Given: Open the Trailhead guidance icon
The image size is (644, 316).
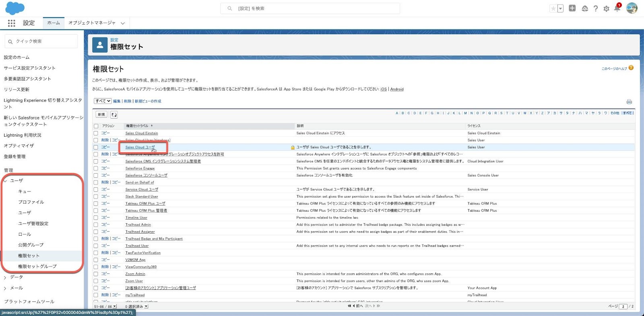Looking at the screenshot, I should coord(585,8).
